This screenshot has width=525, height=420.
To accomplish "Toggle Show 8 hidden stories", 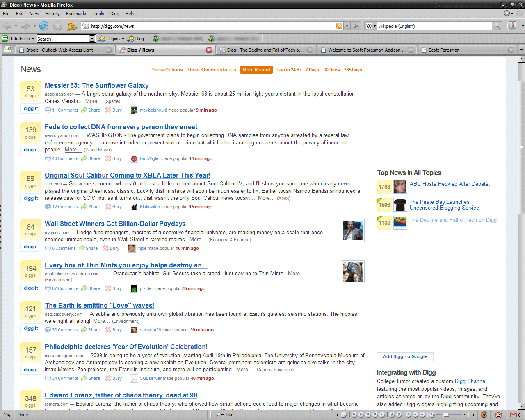I will pyautogui.click(x=211, y=70).
